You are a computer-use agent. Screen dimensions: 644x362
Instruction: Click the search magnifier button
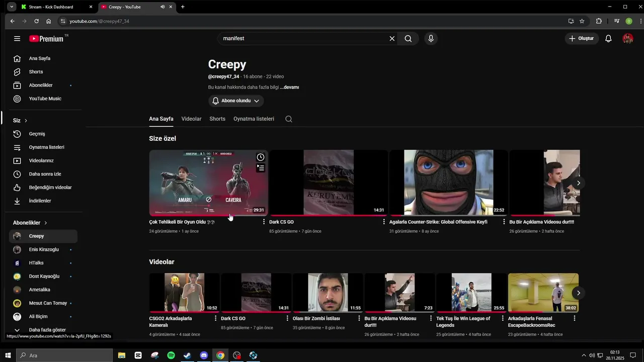[x=408, y=39]
